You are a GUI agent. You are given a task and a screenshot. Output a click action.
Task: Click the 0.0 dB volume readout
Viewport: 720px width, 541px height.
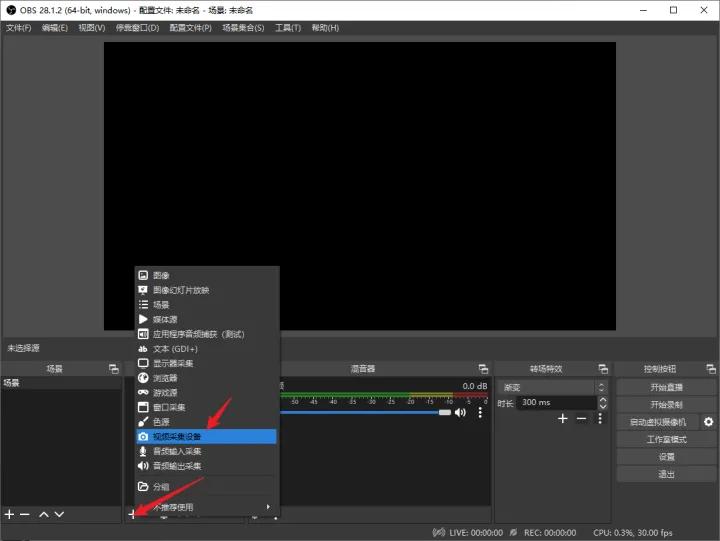pos(475,386)
